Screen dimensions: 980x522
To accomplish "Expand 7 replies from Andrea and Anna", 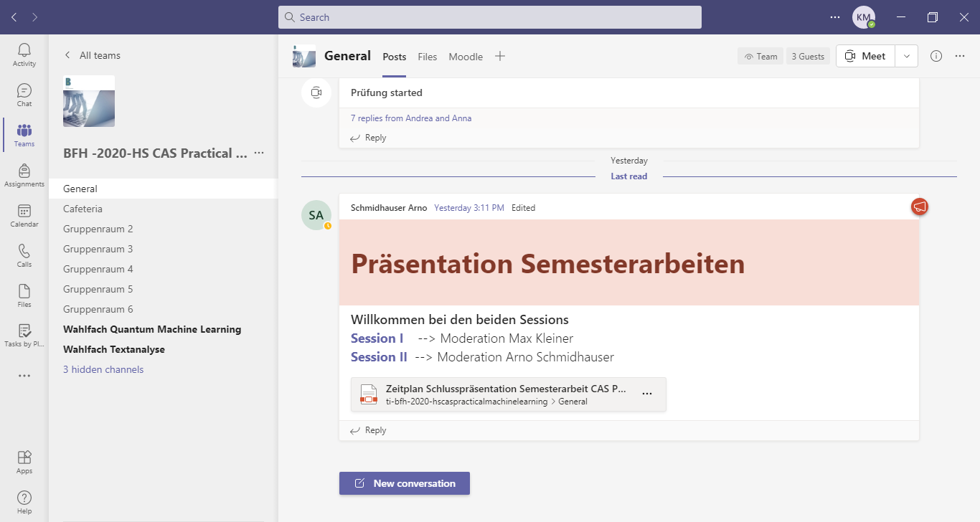I will tap(411, 118).
